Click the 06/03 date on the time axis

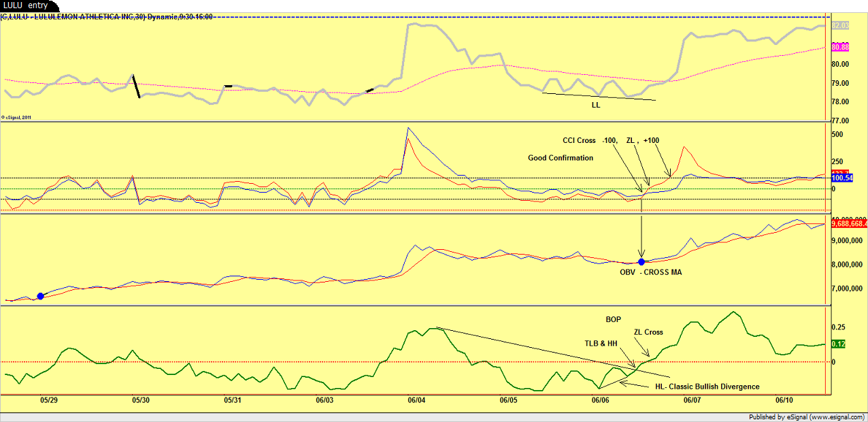coord(324,401)
